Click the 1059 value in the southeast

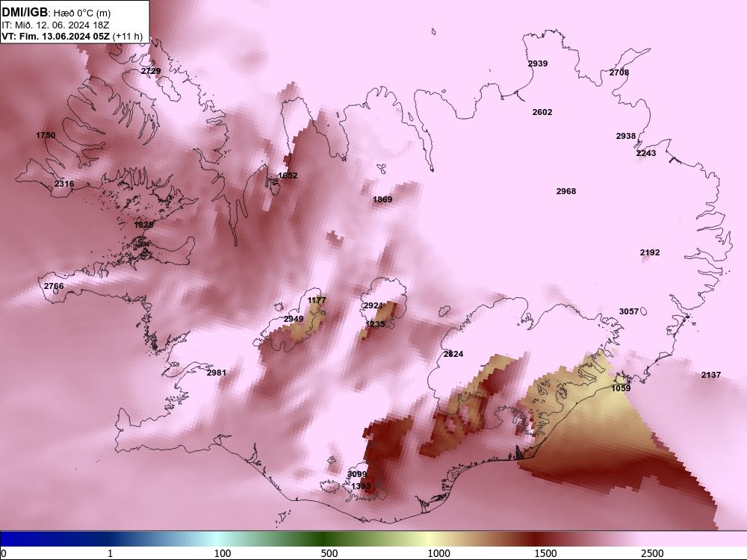pyautogui.click(x=621, y=388)
